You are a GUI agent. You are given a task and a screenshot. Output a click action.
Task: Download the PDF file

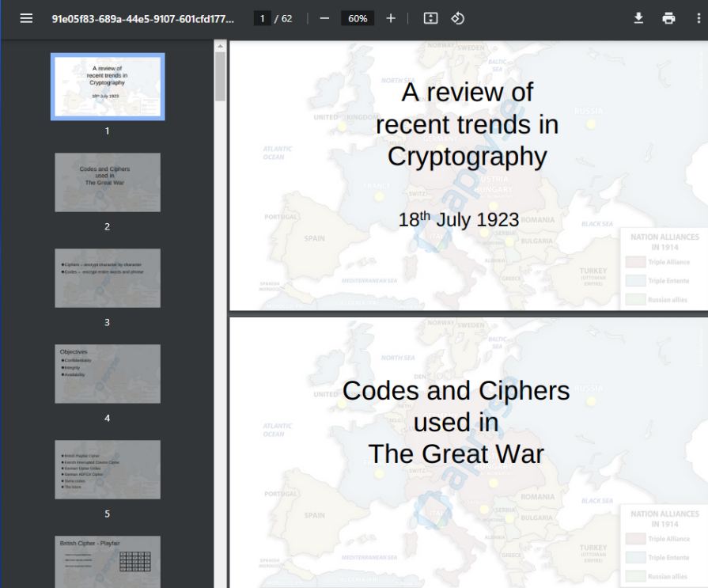pos(638,18)
